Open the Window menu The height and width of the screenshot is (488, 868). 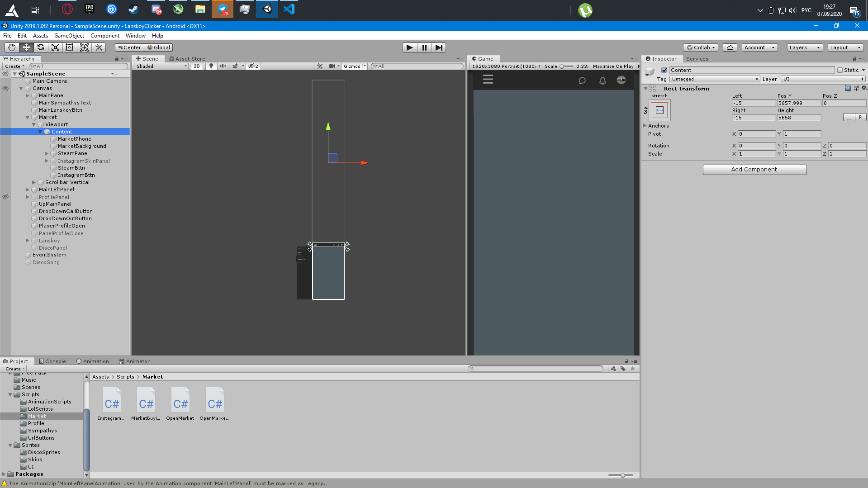point(136,36)
